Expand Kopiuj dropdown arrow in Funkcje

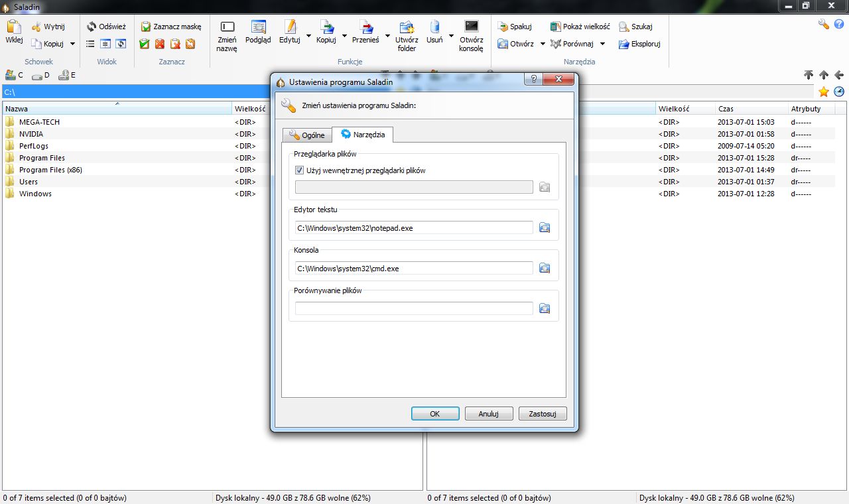(344, 36)
